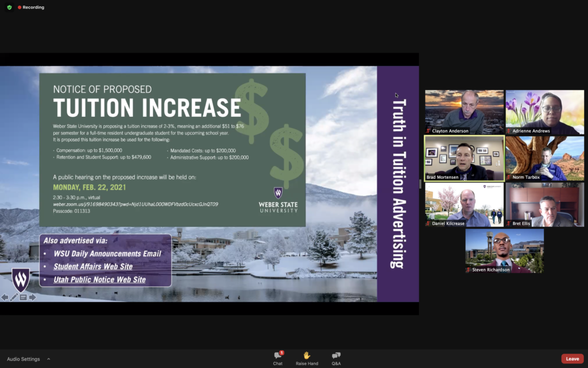Click the red Recording indicator
The height and width of the screenshot is (368, 588).
(31, 7)
